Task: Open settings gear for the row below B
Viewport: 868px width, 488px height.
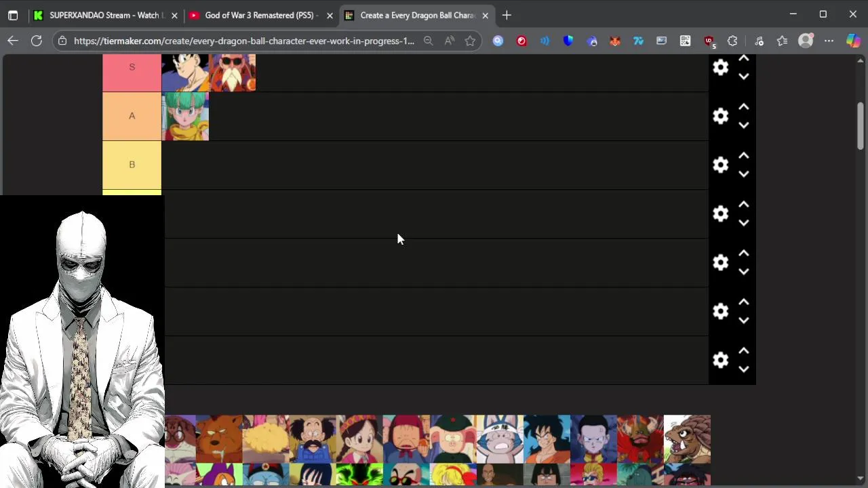Action: click(720, 213)
